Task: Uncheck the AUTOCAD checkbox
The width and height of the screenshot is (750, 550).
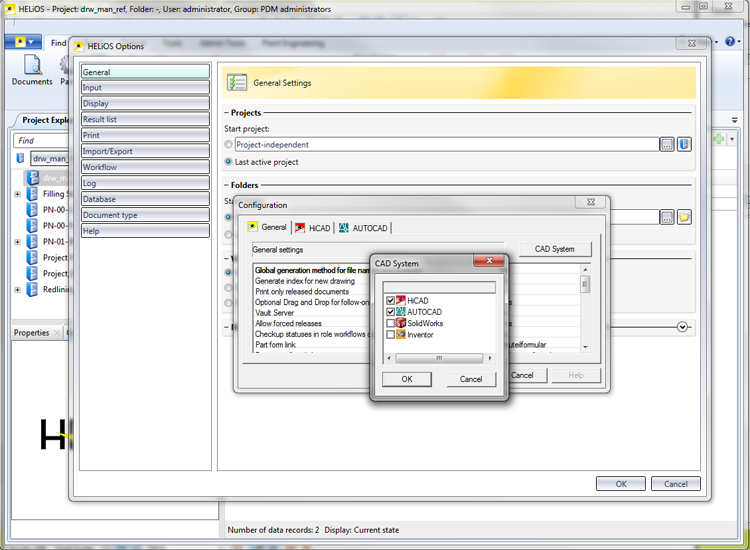Action: click(390, 312)
